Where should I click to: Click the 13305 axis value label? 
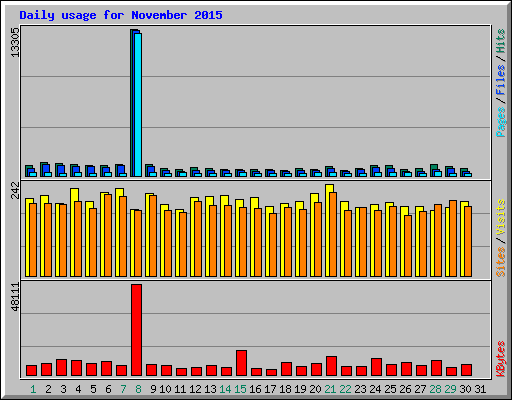pyautogui.click(x=15, y=42)
